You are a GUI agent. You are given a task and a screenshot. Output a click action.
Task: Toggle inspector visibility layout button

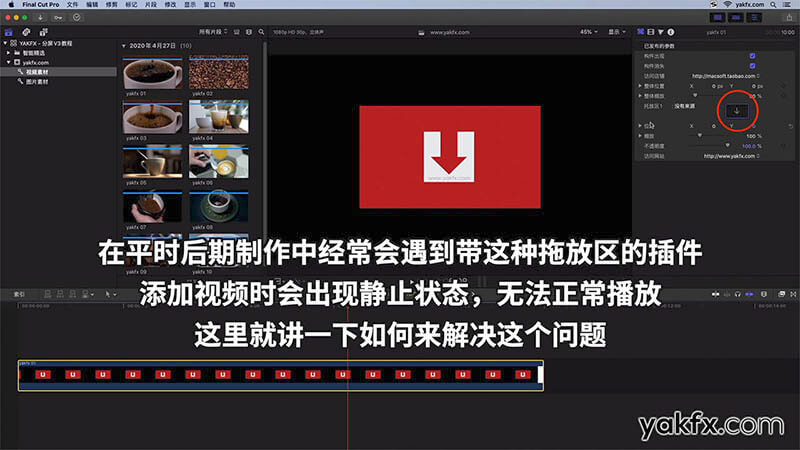coord(754,17)
